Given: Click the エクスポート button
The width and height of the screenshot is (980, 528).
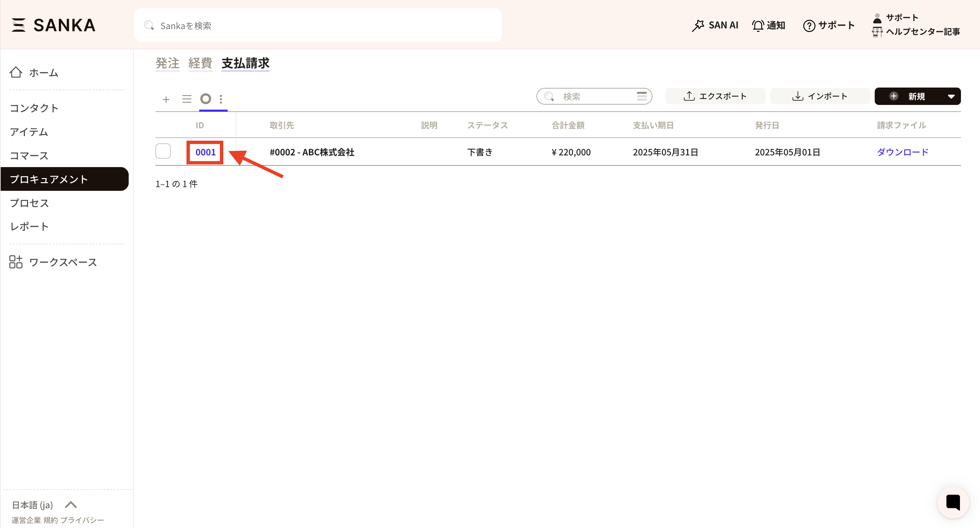Looking at the screenshot, I should tap(715, 96).
